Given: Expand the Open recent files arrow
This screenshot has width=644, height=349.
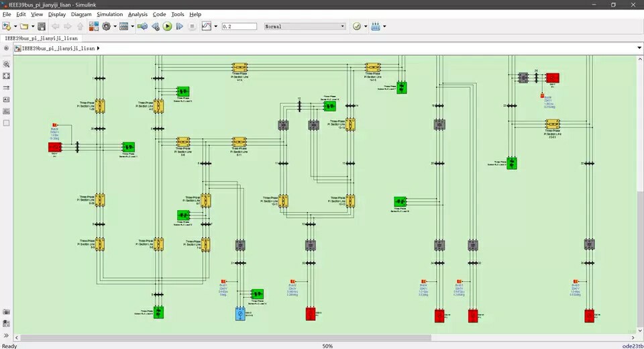Looking at the screenshot, I should pyautogui.click(x=33, y=26).
